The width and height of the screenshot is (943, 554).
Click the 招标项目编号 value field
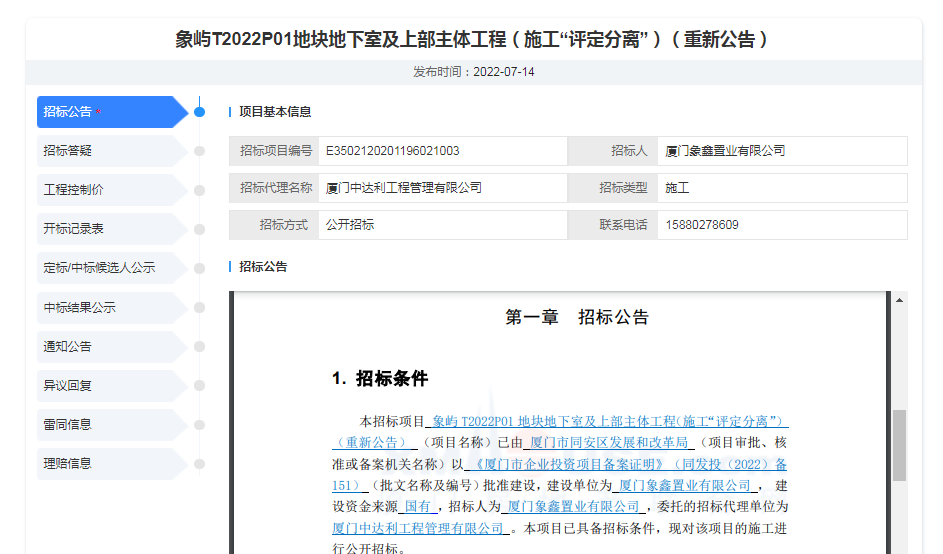click(441, 151)
